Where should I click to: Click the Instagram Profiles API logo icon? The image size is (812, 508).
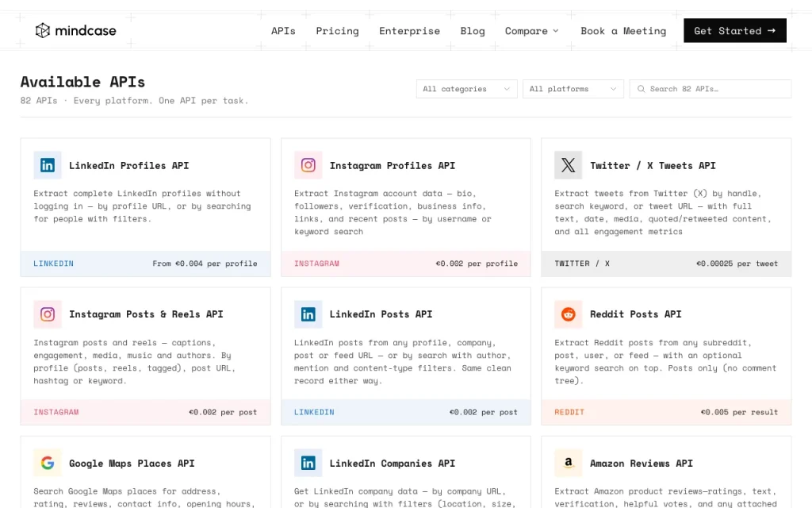[x=308, y=165]
